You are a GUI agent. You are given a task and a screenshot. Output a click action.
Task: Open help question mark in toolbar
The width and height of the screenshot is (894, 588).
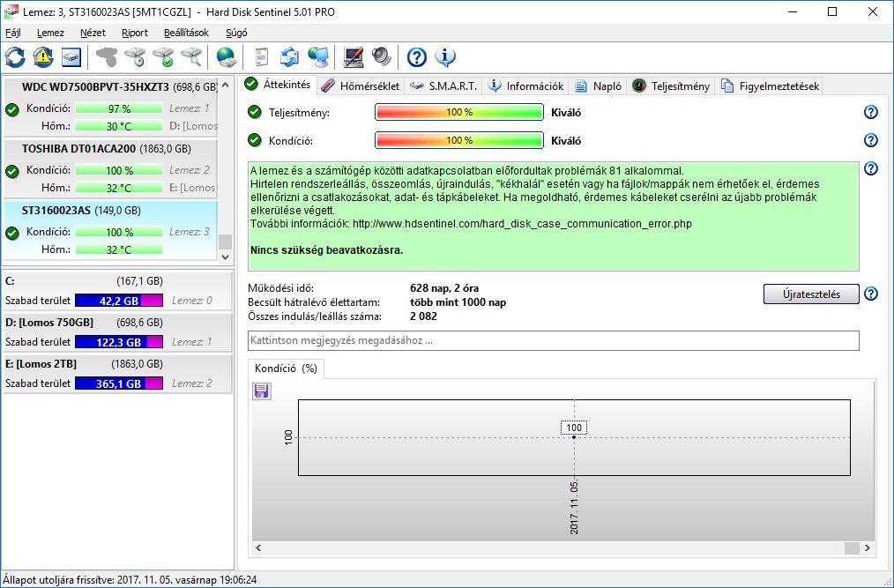coord(417,57)
